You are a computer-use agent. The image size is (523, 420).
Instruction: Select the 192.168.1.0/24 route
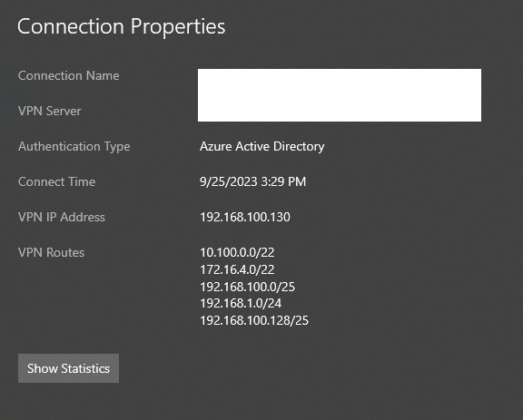tap(241, 303)
